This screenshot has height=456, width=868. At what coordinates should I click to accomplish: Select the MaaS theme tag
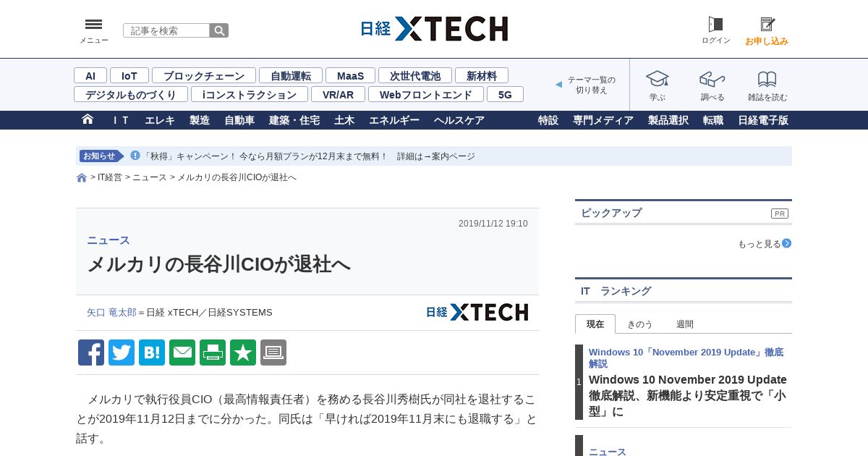[x=350, y=75]
